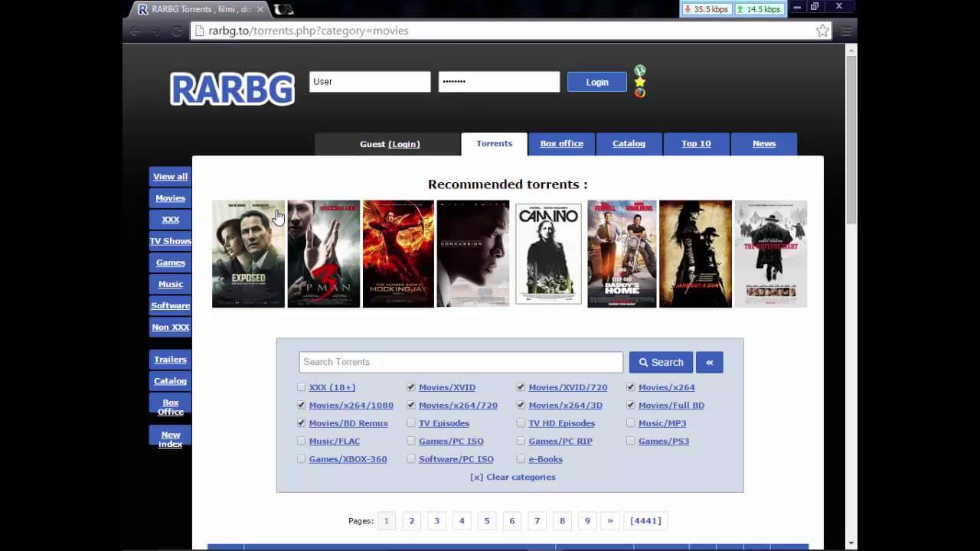Reload the page with the refresh icon
The height and width of the screenshot is (551, 980).
[x=177, y=31]
